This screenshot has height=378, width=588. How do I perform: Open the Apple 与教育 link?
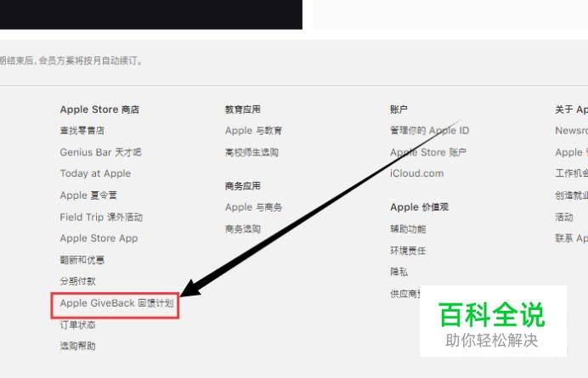pyautogui.click(x=253, y=131)
